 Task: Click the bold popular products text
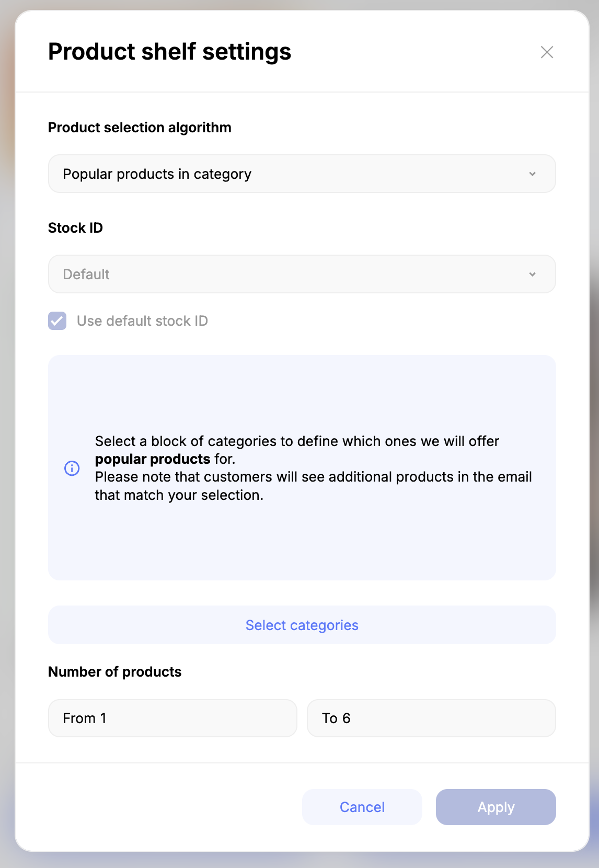point(153,459)
